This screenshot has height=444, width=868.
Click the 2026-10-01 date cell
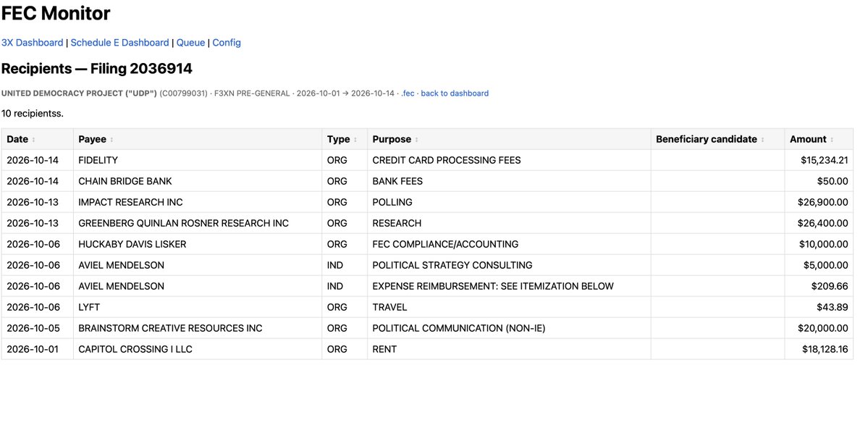coord(37,349)
